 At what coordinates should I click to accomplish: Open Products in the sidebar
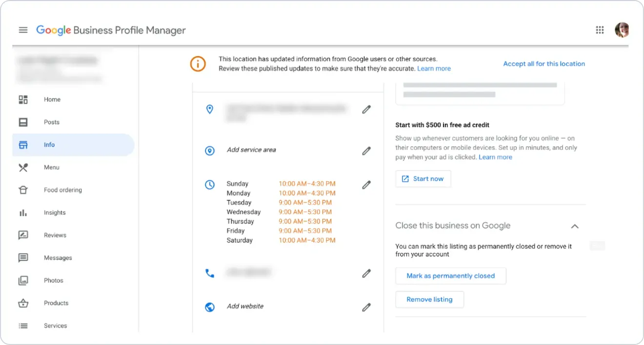click(56, 303)
